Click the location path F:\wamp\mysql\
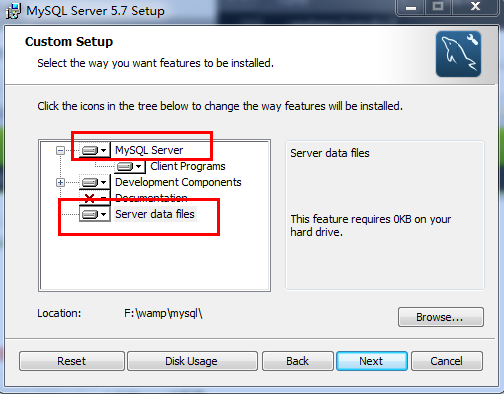The height and width of the screenshot is (394, 504). click(163, 313)
